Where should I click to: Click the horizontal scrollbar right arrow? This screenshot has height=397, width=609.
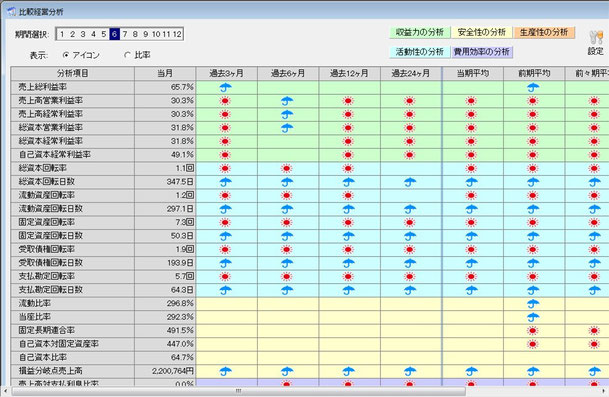pyautogui.click(x=603, y=391)
